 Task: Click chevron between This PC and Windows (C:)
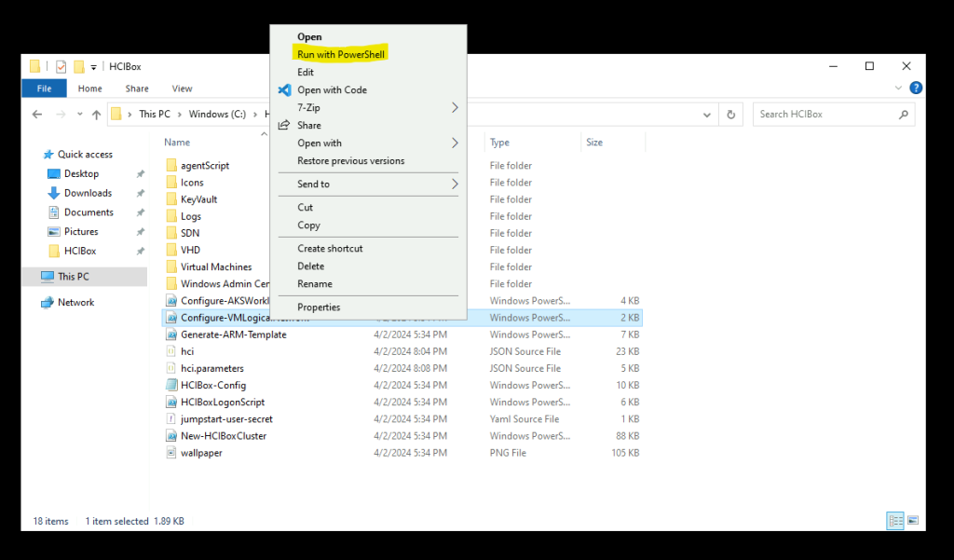point(180,115)
